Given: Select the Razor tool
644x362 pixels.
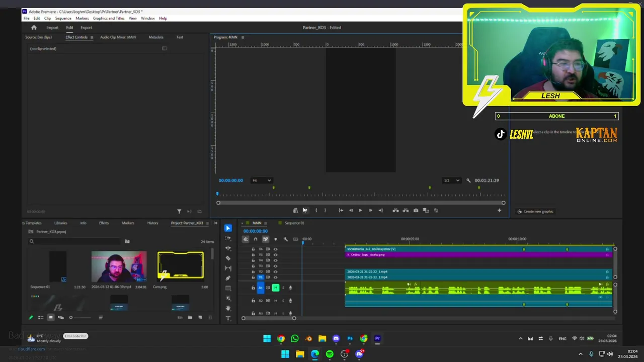Looking at the screenshot, I should point(228,258).
